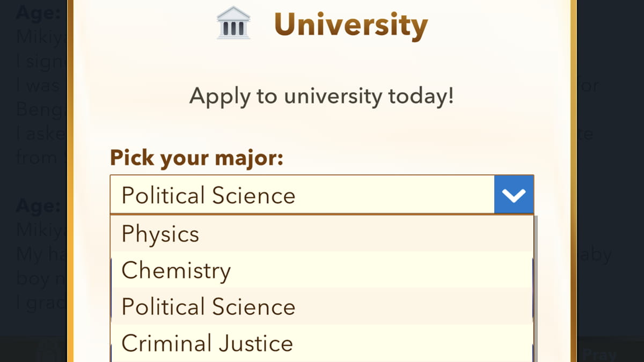Click the blue dropdown chevron arrow

[514, 195]
